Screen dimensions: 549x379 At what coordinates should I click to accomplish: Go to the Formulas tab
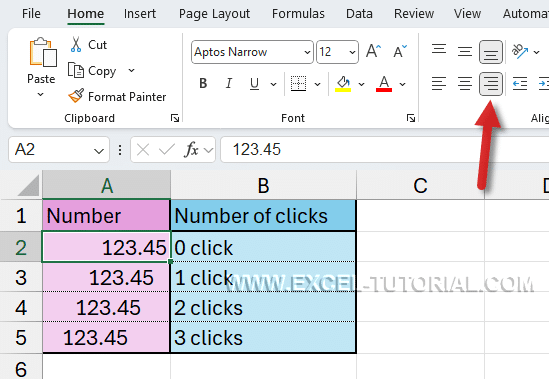(x=298, y=14)
